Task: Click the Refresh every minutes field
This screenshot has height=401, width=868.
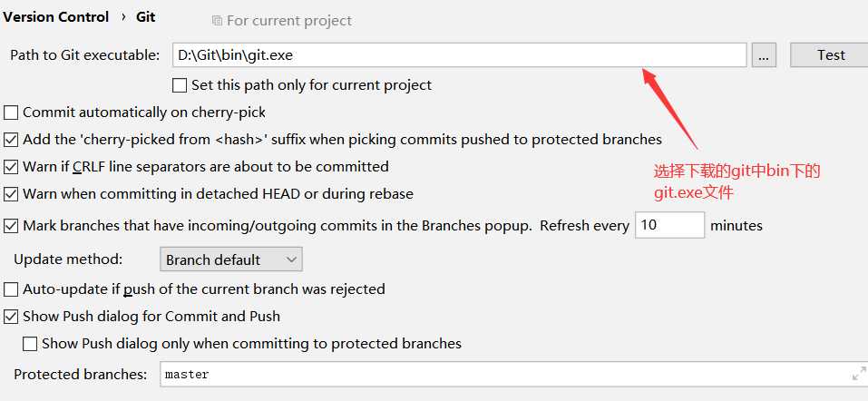Action: coord(669,225)
